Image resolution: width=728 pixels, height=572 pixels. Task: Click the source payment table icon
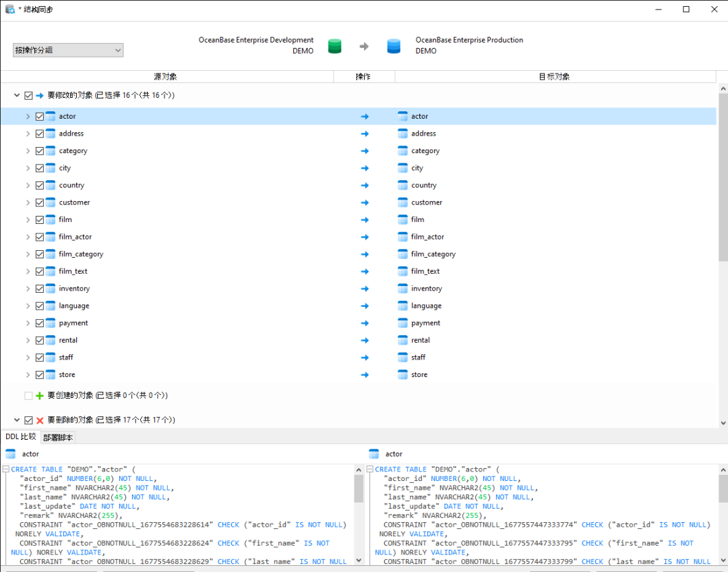pos(51,322)
